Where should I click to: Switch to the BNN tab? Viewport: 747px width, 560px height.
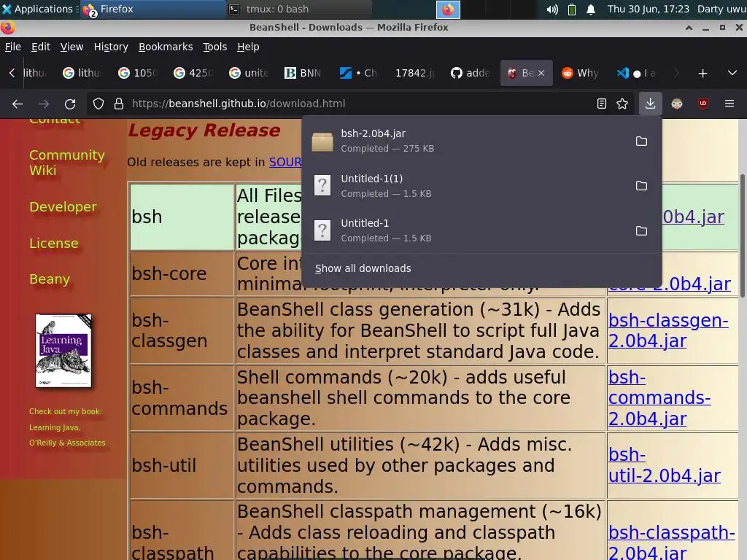(303, 74)
